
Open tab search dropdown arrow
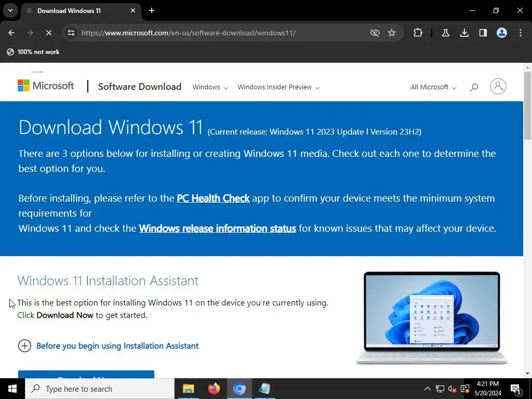coord(10,10)
